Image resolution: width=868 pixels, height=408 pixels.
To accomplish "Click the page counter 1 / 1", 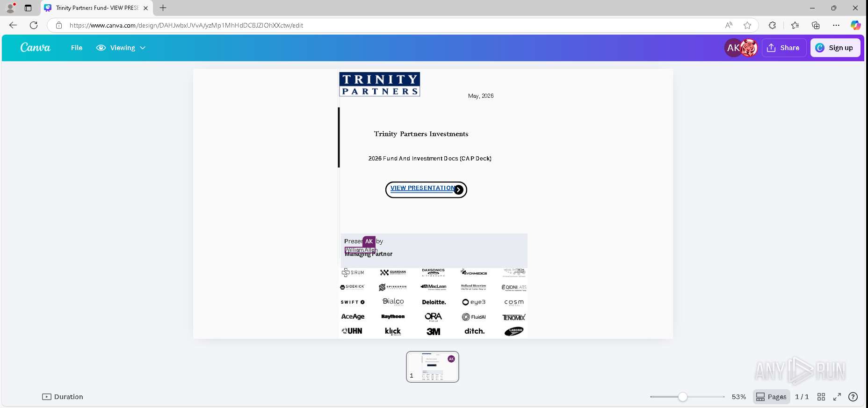I will (x=802, y=397).
